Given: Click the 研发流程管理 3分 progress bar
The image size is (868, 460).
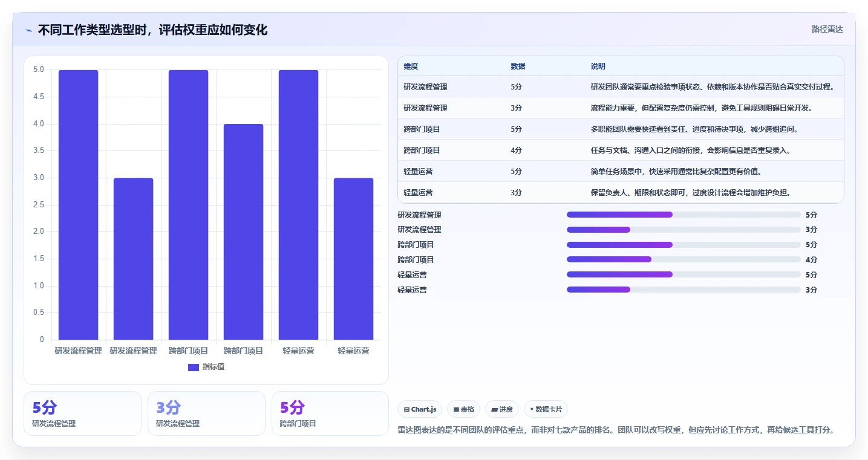Looking at the screenshot, I should (684, 230).
